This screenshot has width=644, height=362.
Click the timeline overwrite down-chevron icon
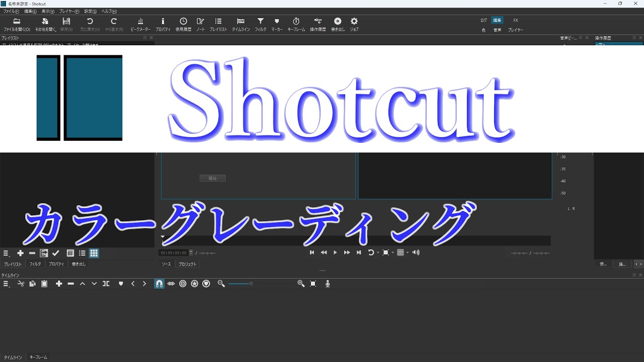94,284
